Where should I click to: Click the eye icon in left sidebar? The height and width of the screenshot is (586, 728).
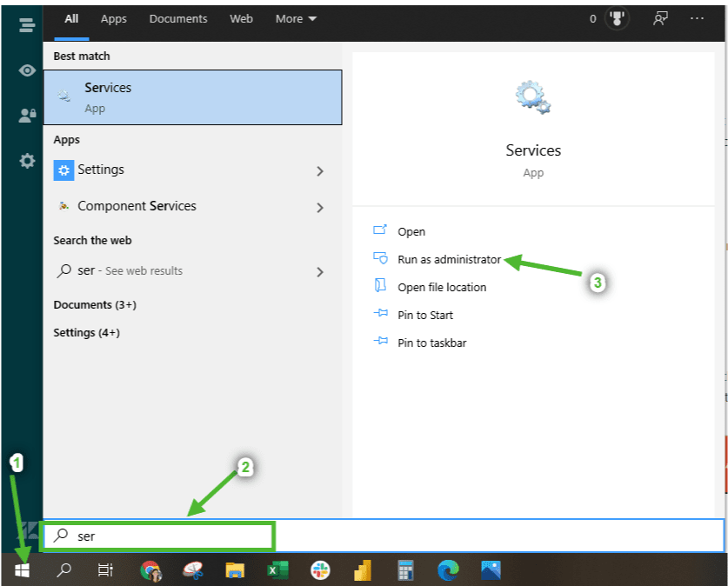click(x=27, y=70)
